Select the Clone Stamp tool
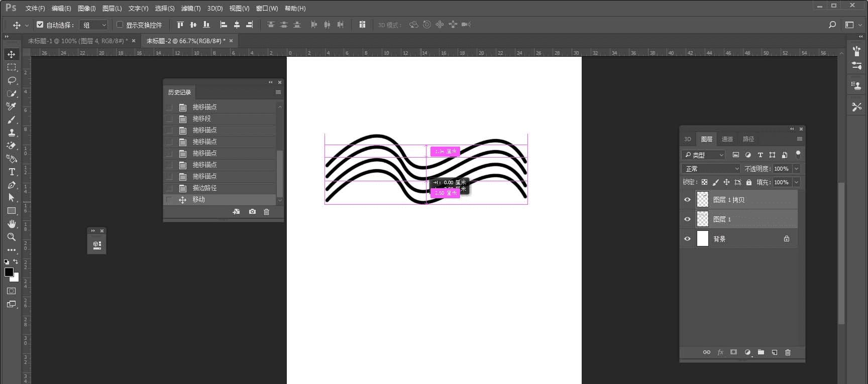The image size is (868, 384). pos(12,133)
